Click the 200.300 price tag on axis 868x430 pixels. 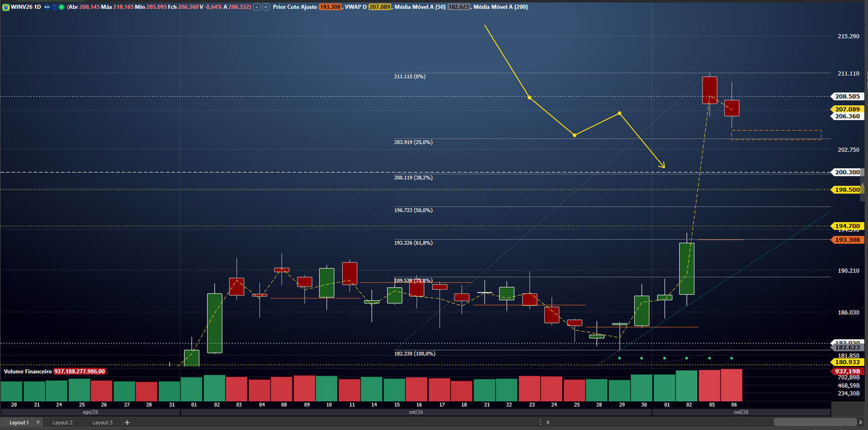click(847, 172)
